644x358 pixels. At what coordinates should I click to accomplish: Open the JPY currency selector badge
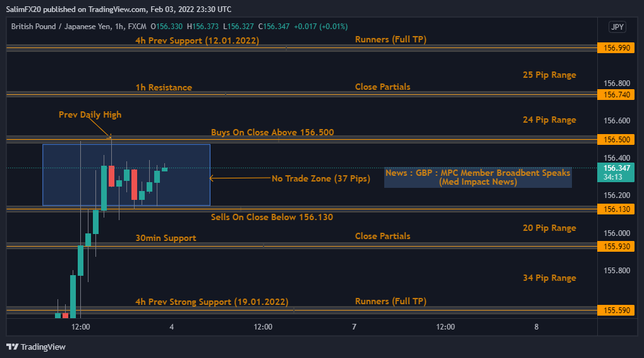pyautogui.click(x=617, y=27)
